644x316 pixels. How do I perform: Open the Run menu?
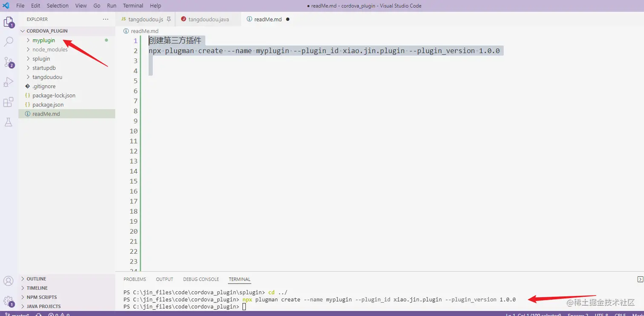(x=112, y=6)
